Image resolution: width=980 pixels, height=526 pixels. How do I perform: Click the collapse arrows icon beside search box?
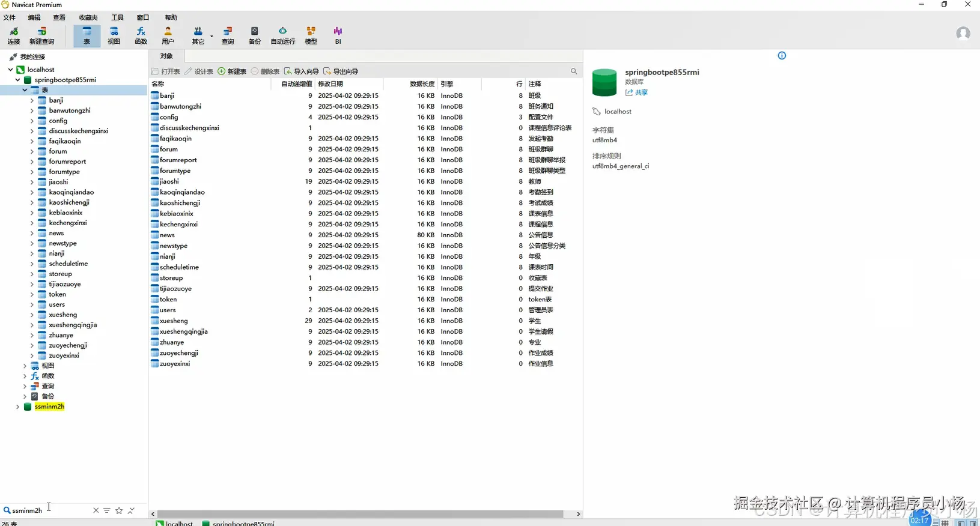131,510
